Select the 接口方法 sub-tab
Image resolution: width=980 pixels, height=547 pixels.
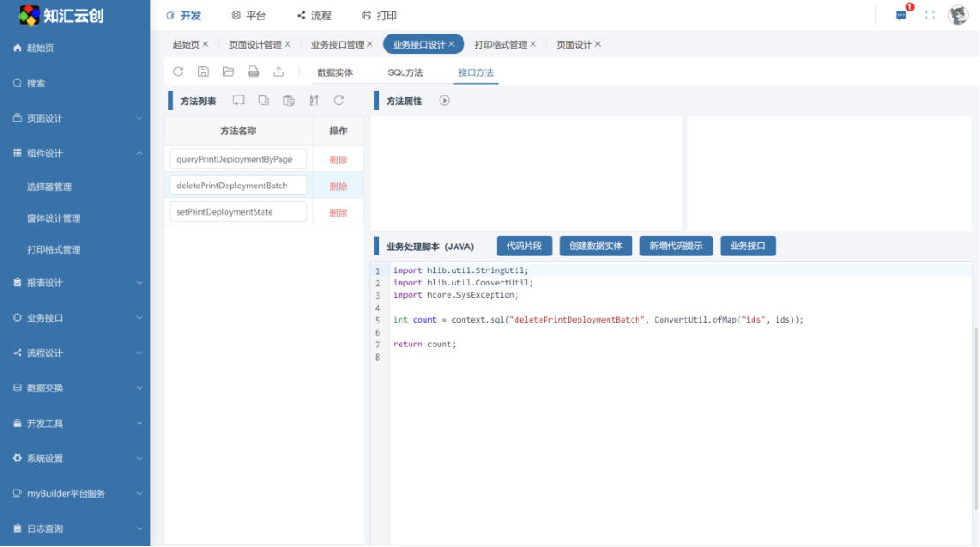(x=476, y=72)
